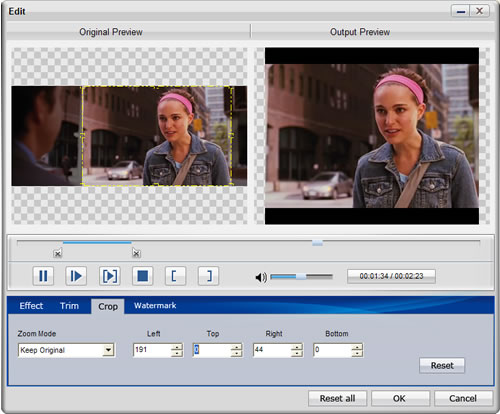Screen dimensions: 500x414
Task: Click into the Top crop input field
Action: tap(211, 350)
